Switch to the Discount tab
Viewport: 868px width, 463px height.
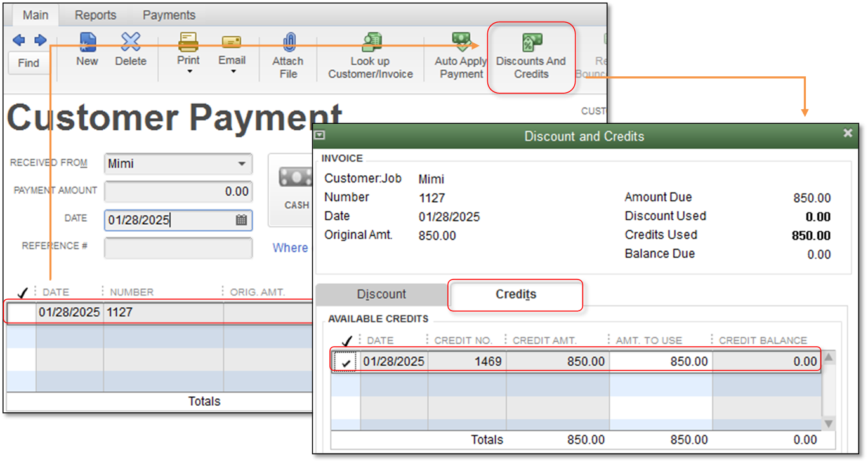coord(381,295)
